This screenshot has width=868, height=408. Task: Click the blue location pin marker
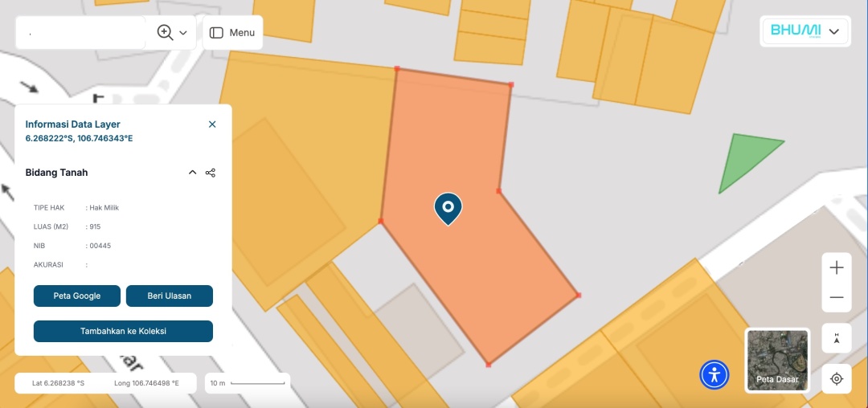click(x=448, y=209)
